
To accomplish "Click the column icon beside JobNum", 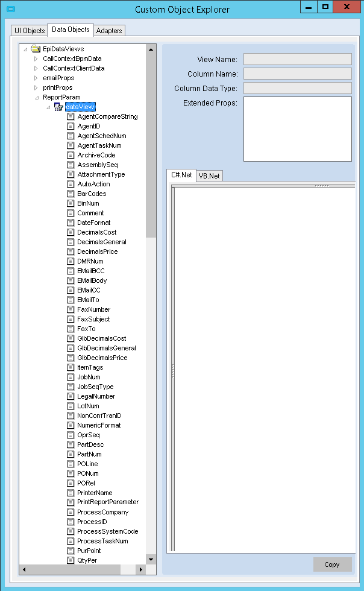I will (71, 377).
